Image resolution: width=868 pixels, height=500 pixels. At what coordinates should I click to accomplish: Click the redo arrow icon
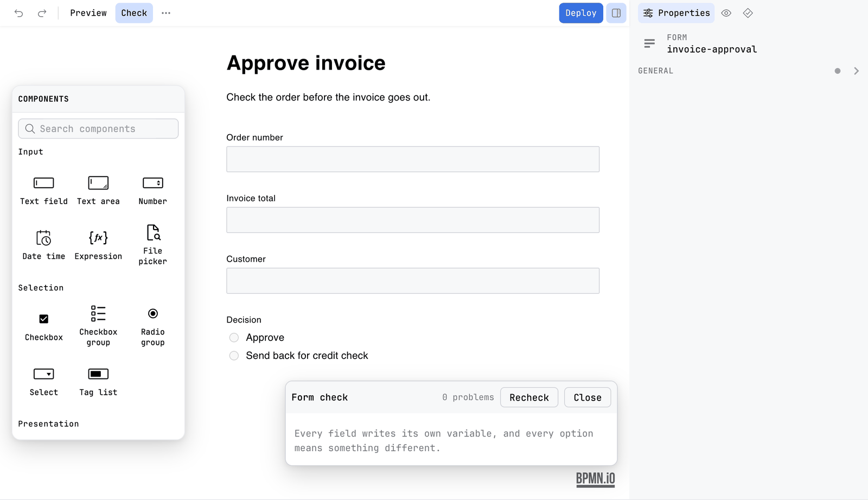click(x=42, y=13)
